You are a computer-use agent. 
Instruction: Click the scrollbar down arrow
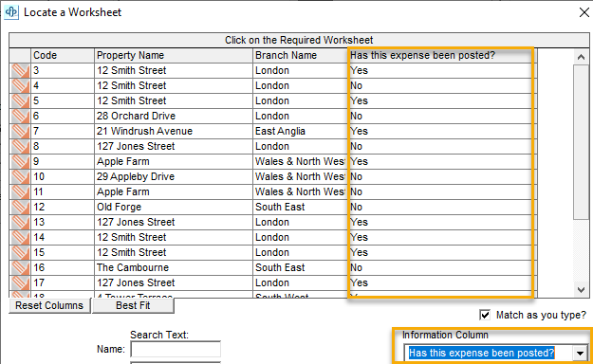coord(581,290)
